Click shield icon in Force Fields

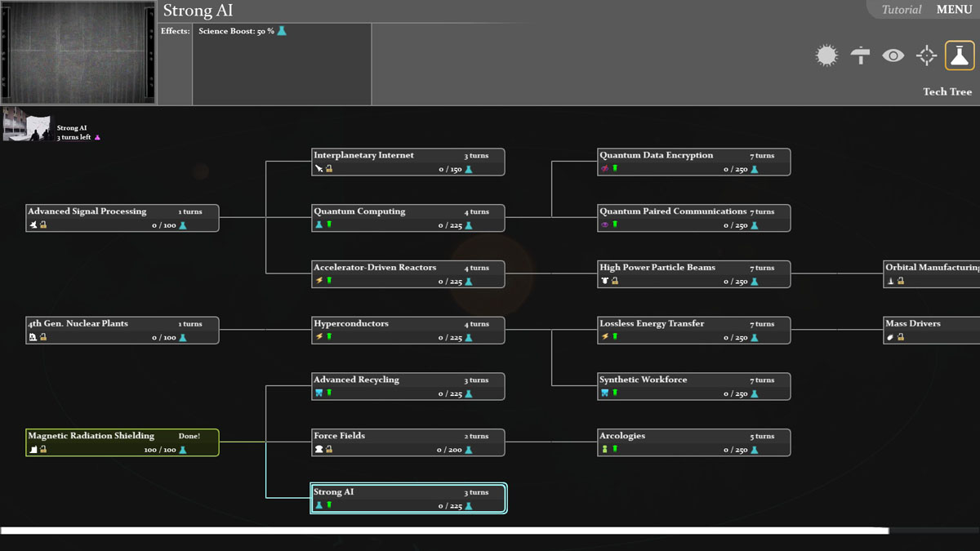(319, 449)
